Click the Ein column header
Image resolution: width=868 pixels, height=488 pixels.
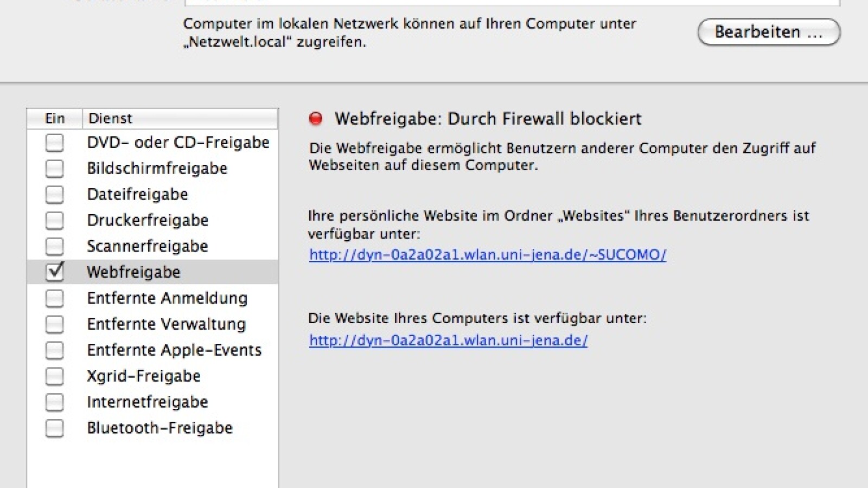pos(55,118)
